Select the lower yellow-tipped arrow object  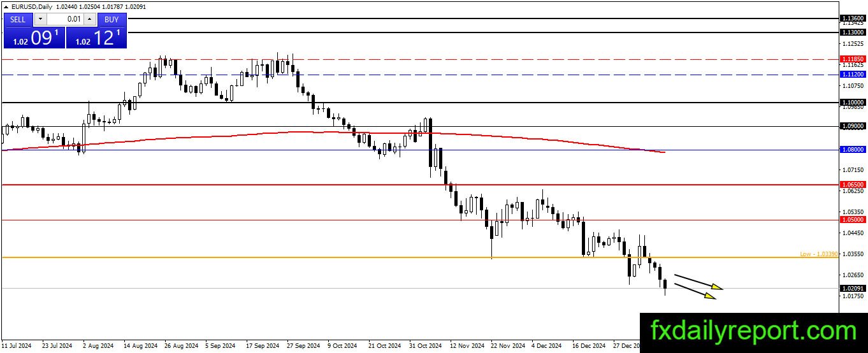pyautogui.click(x=695, y=291)
